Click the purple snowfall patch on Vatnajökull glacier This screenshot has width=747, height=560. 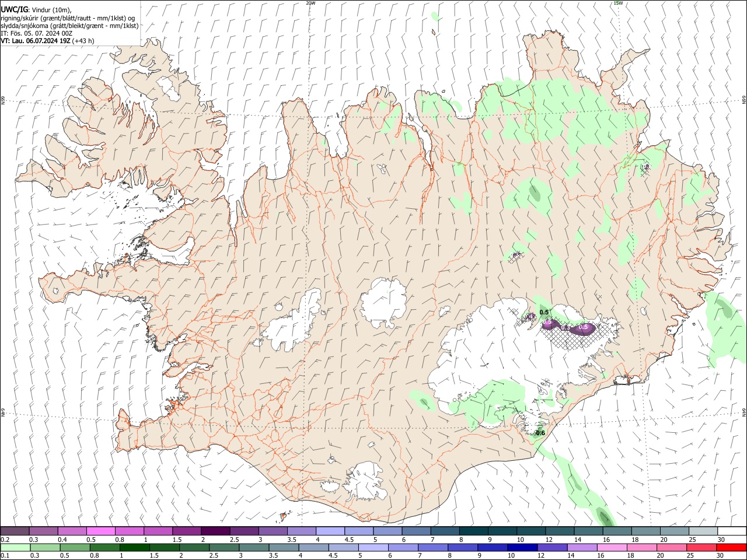tap(569, 327)
